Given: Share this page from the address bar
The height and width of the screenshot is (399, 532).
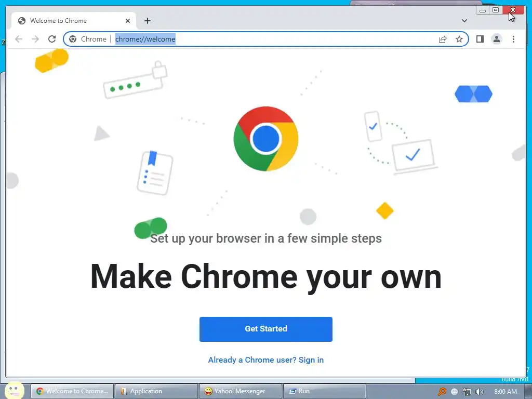Looking at the screenshot, I should pyautogui.click(x=443, y=39).
